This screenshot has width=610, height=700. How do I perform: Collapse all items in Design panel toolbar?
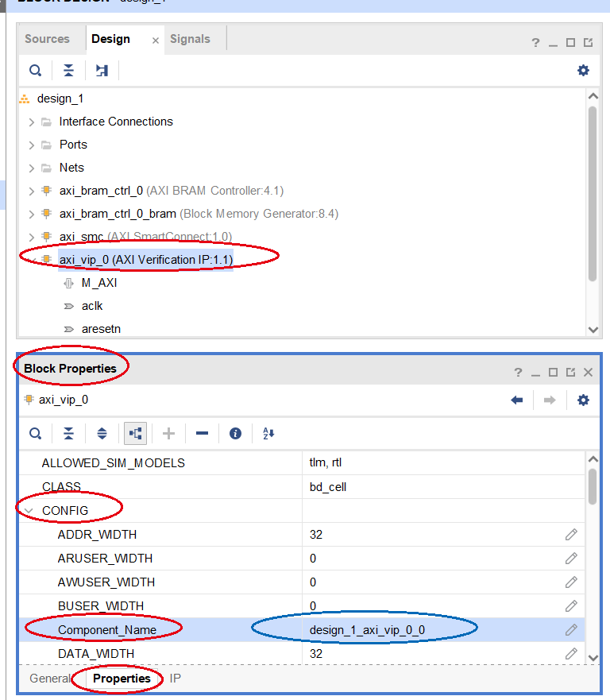click(x=69, y=71)
